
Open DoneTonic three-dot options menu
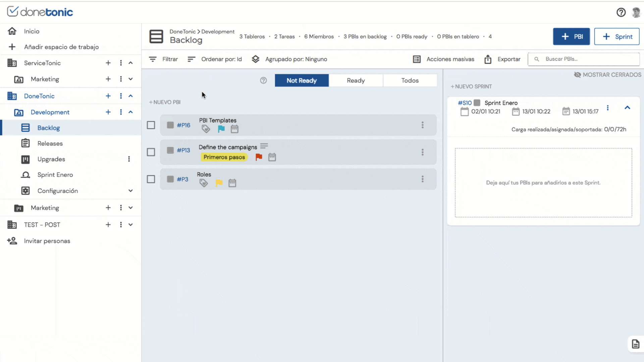(x=121, y=96)
